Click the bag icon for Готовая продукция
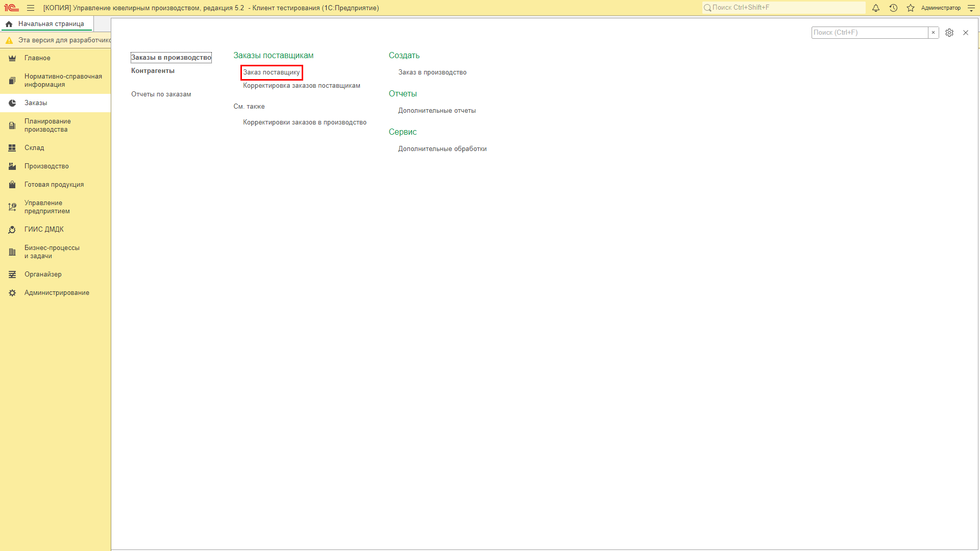 pyautogui.click(x=12, y=185)
